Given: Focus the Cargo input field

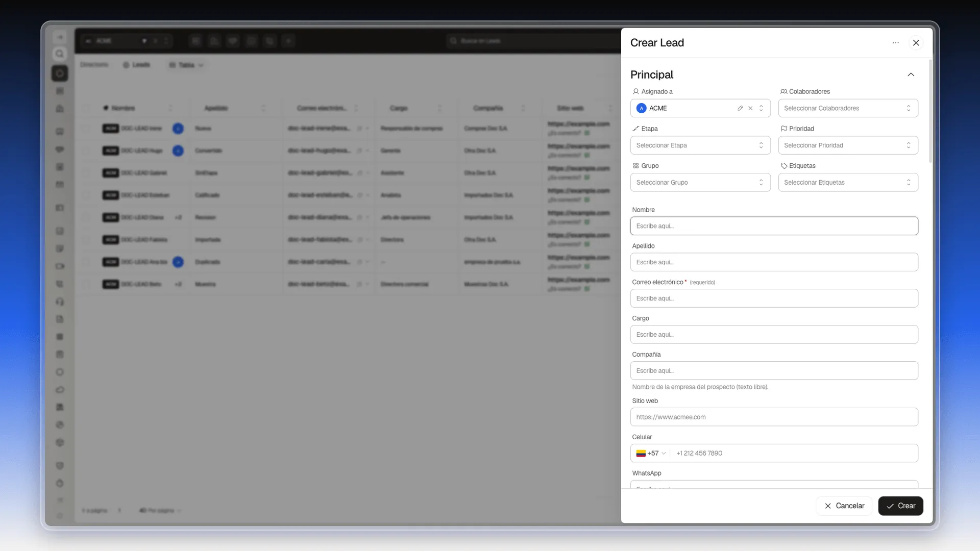Looking at the screenshot, I should 774,335.
